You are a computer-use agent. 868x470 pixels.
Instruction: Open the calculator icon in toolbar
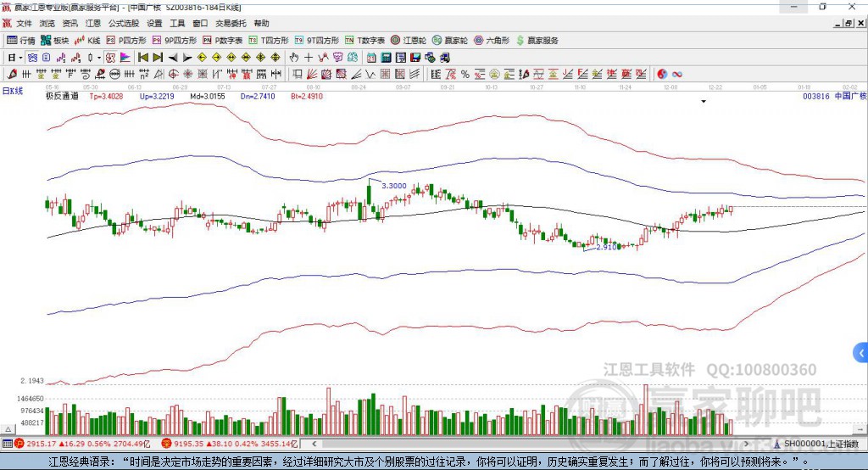(386, 58)
